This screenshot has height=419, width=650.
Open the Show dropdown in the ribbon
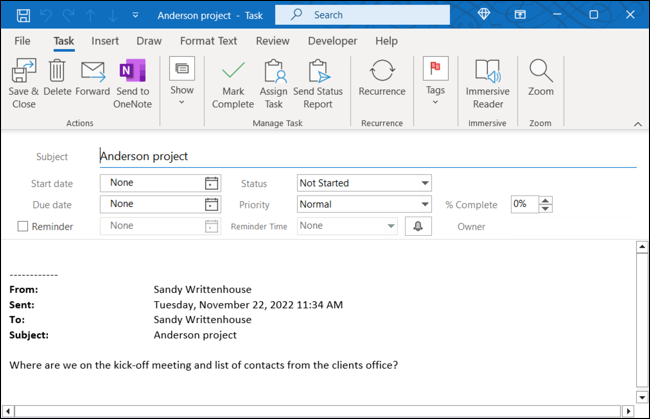point(182,80)
